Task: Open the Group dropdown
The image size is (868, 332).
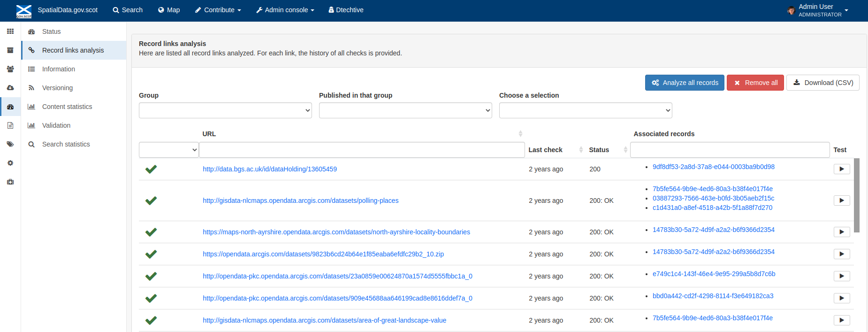Action: click(x=225, y=110)
